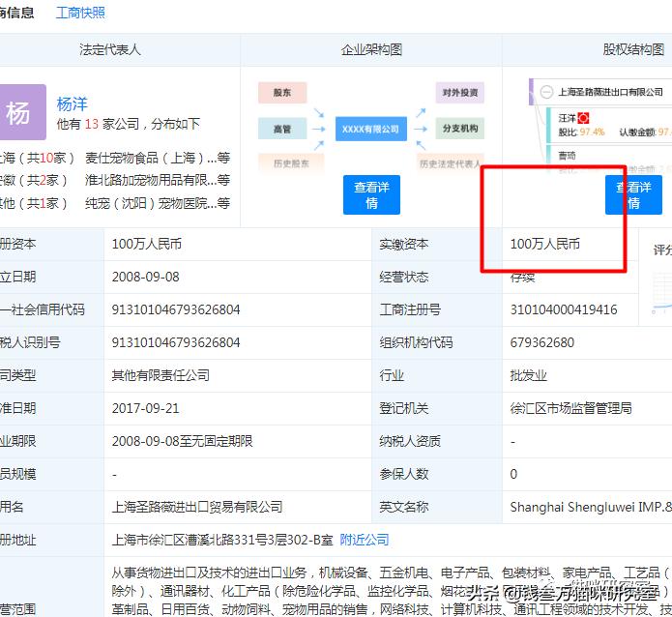Click legal representative name 杨洋

pos(72,104)
